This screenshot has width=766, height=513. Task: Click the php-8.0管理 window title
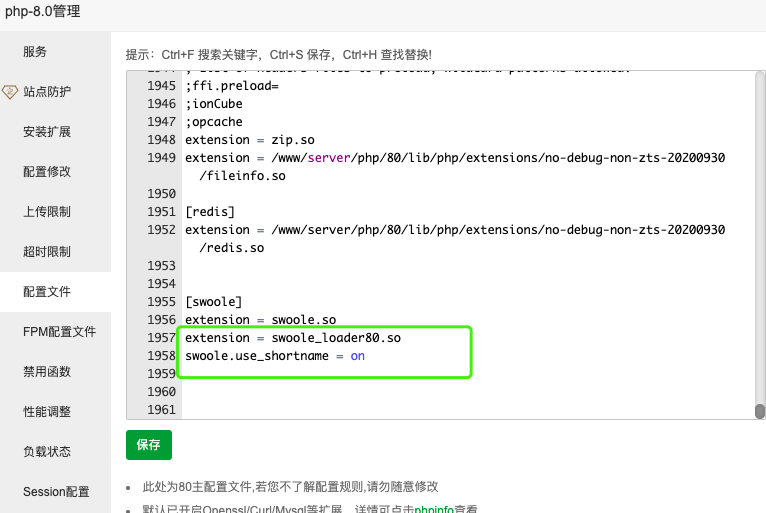click(x=43, y=11)
